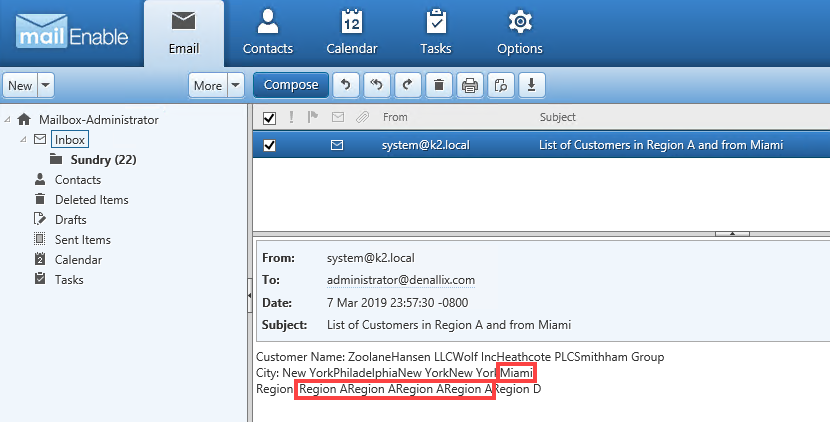
Task: Click the Deleted Items trash icon
Action: pyautogui.click(x=40, y=199)
